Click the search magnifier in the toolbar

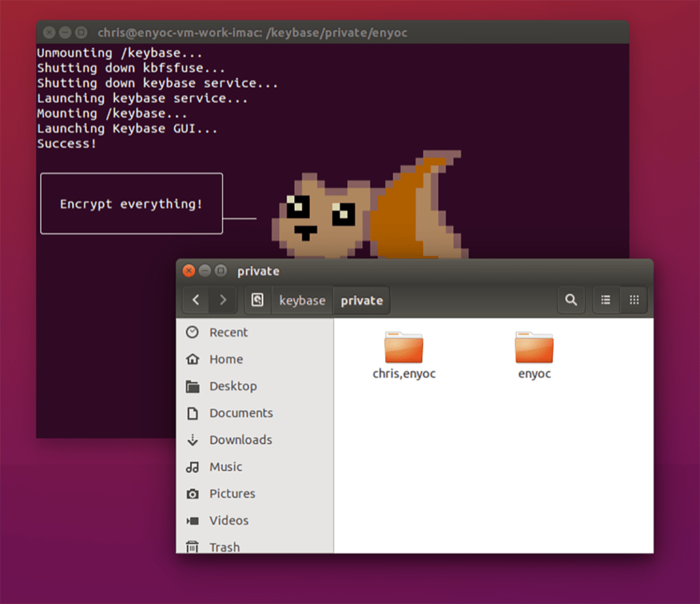(x=571, y=300)
